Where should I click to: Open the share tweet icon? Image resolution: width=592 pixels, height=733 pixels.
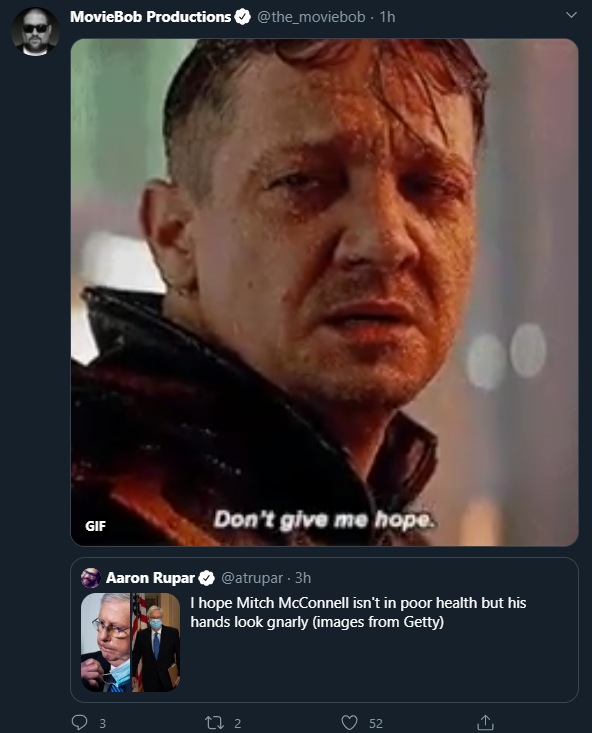pos(485,722)
